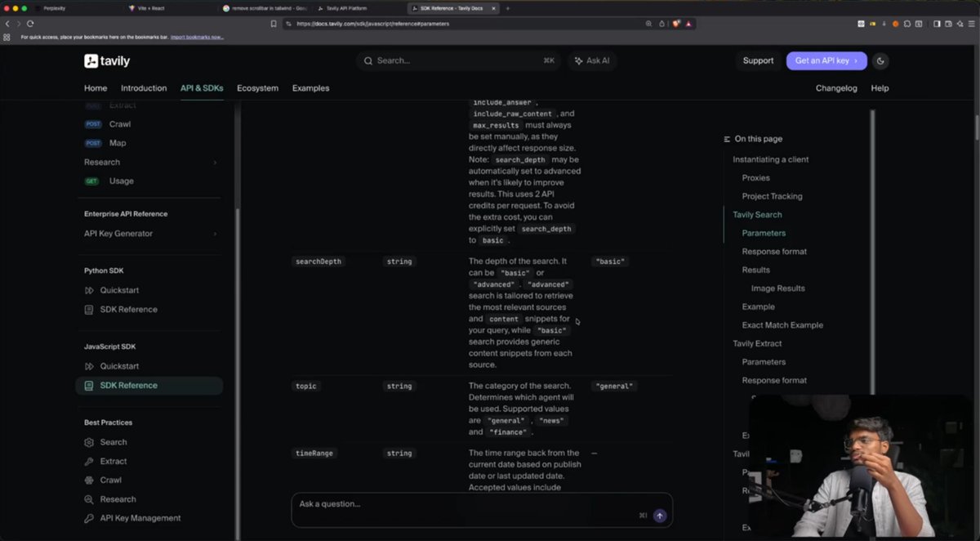This screenshot has width=980, height=541.
Task: Select the API & SDKs tab
Action: pos(202,88)
